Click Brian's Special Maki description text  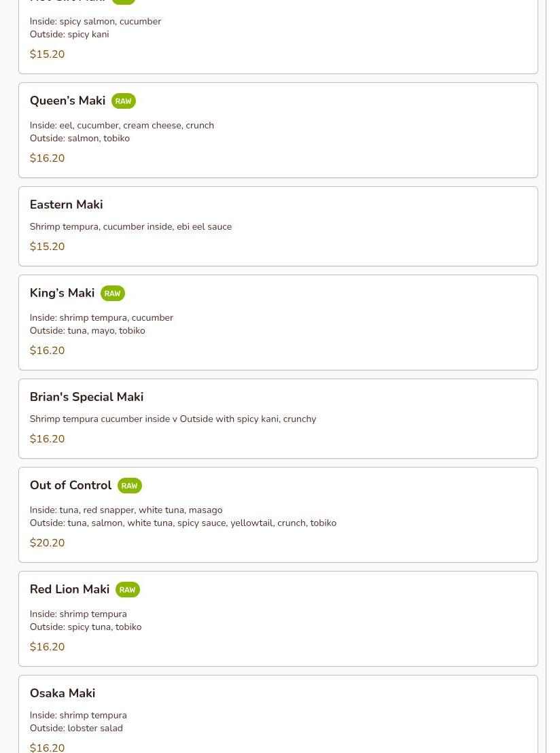click(173, 419)
